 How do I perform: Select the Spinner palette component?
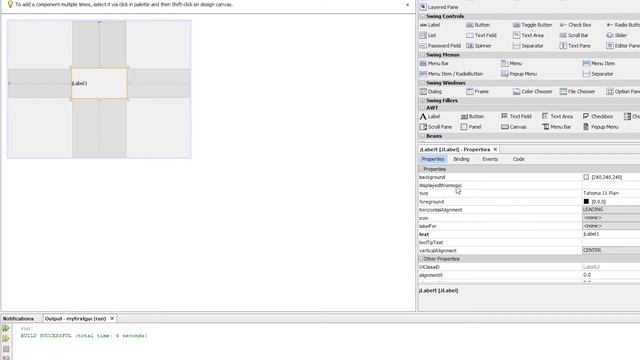pyautogui.click(x=479, y=46)
